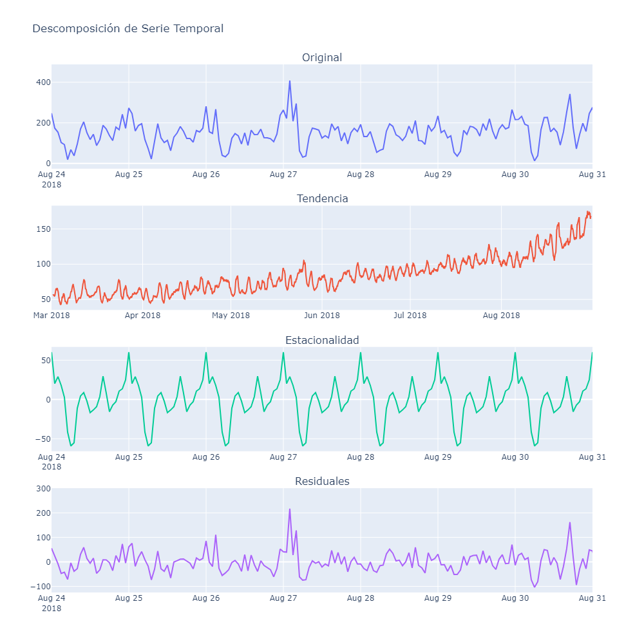Click the "Aug 30" tick under the Residuales chart

515,598
